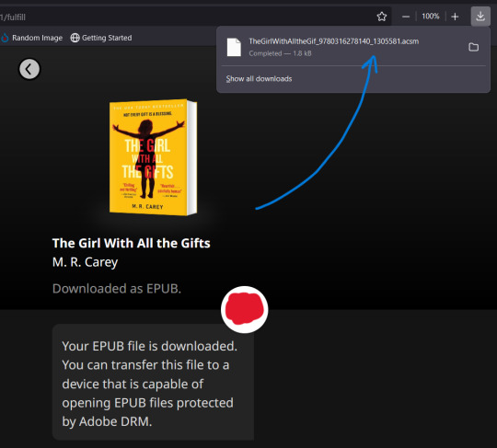Click the bookmark star icon in address bar
The image size is (497, 448).
(382, 17)
